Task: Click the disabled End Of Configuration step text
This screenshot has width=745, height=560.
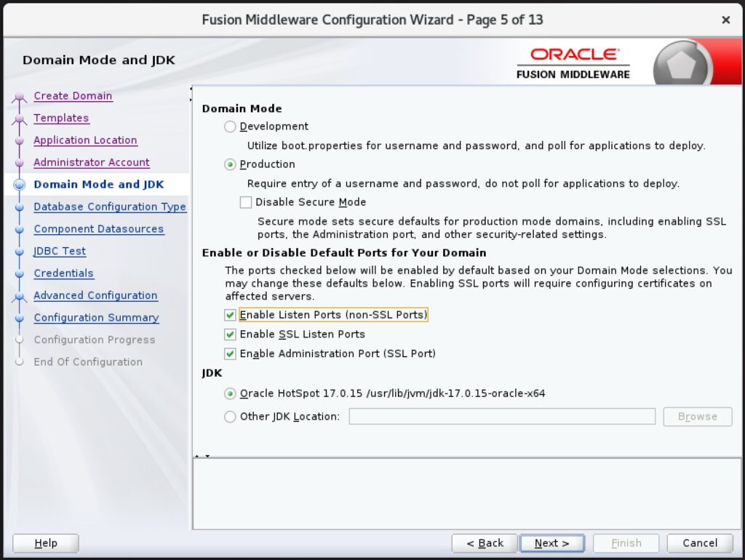Action: click(x=88, y=362)
